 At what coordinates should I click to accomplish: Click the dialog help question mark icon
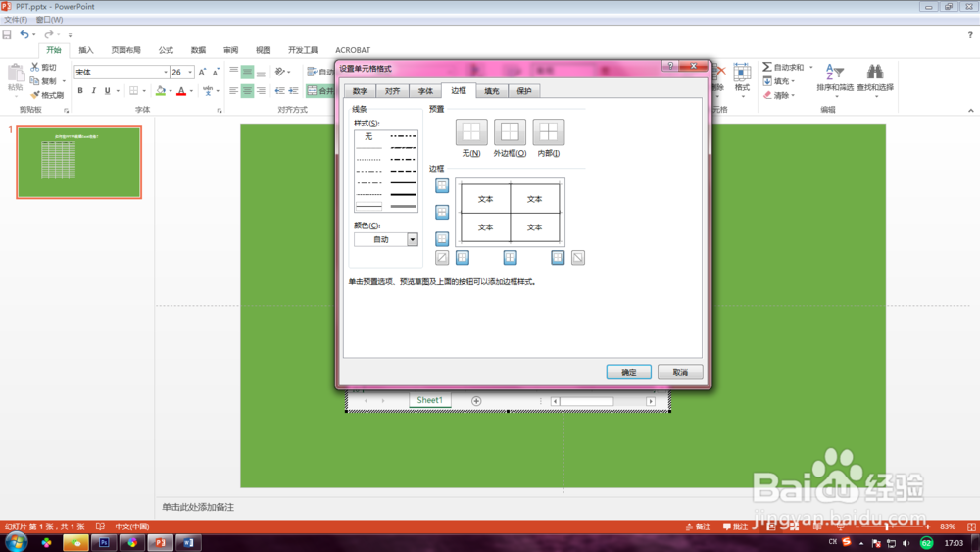[x=670, y=66]
